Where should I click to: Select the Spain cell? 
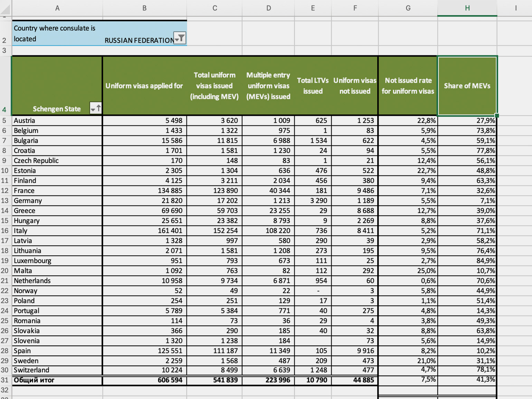click(x=57, y=351)
